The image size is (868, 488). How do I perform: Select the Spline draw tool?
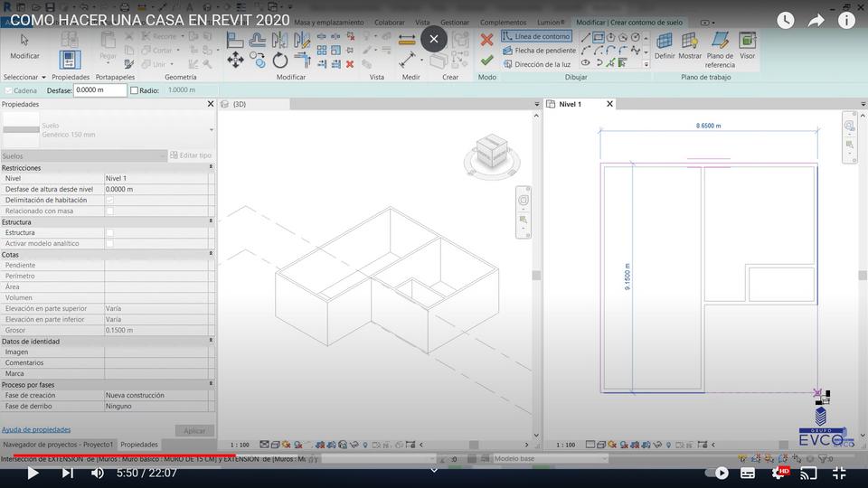tap(636, 51)
